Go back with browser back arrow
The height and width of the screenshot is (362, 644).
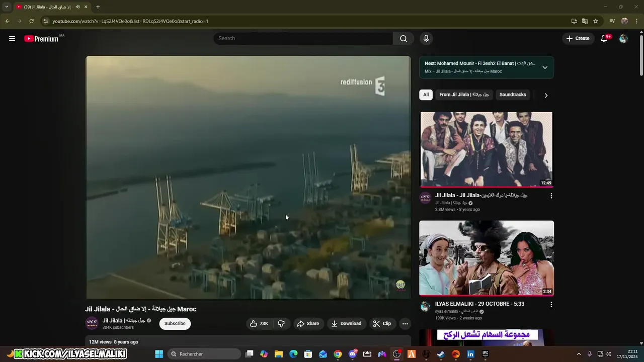pyautogui.click(x=7, y=21)
